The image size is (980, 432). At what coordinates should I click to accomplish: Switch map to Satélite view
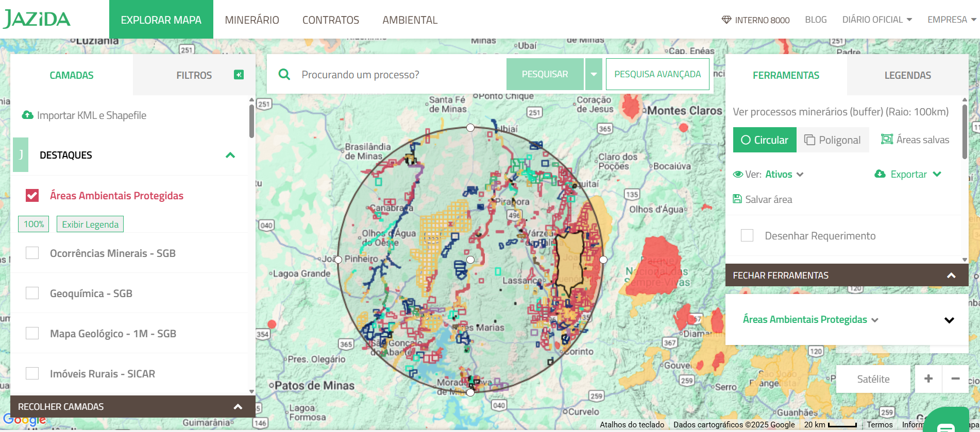point(873,379)
